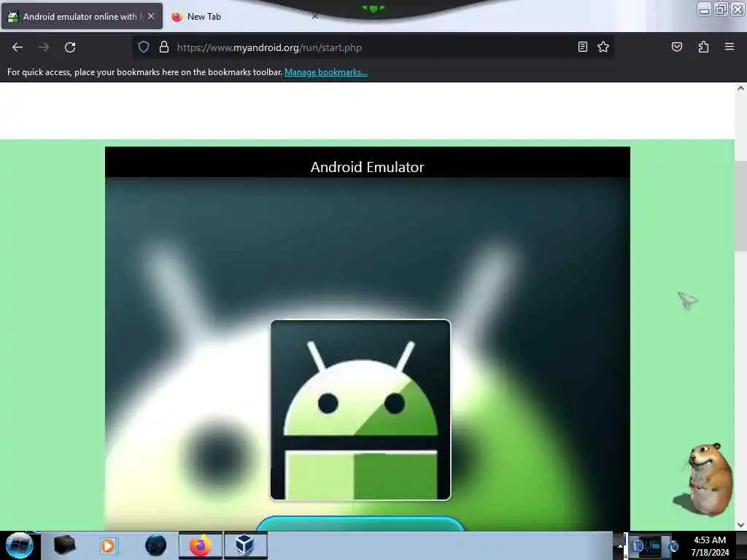Click the page scrollbar up arrow
Image resolution: width=747 pixels, height=560 pixels.
click(x=740, y=88)
